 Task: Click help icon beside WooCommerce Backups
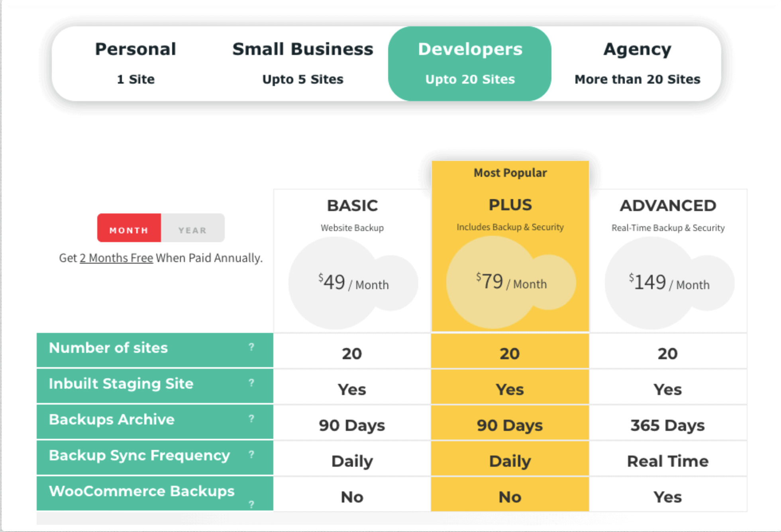coord(251,505)
